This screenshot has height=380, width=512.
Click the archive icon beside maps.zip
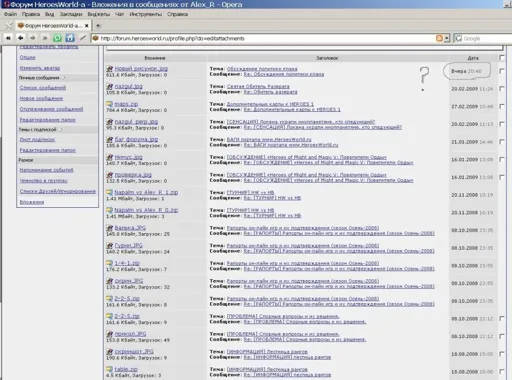pos(110,104)
